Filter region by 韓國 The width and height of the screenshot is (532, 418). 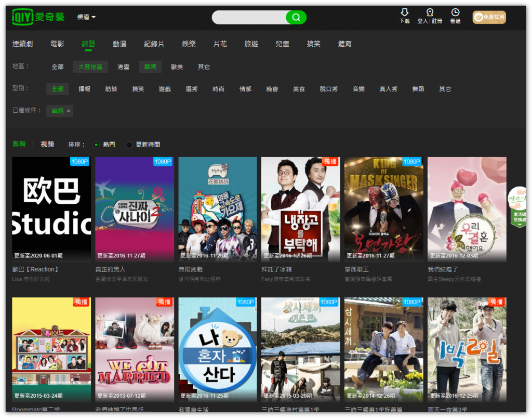150,67
